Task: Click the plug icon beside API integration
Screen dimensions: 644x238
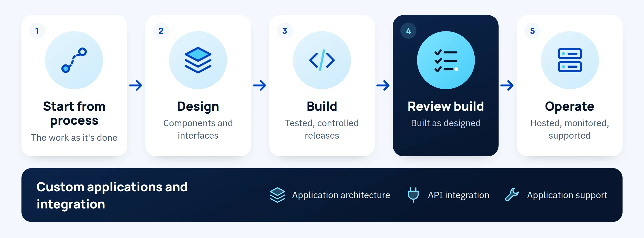Action: point(413,195)
